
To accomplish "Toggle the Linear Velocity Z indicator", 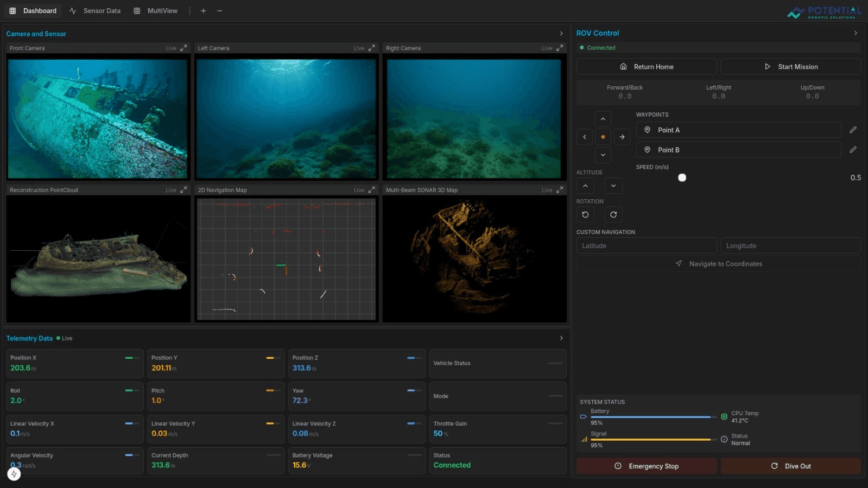I will pyautogui.click(x=414, y=423).
